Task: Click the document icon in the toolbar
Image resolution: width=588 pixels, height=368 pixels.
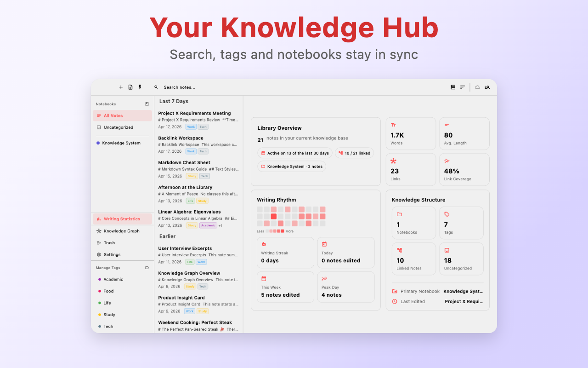Action: [130, 87]
